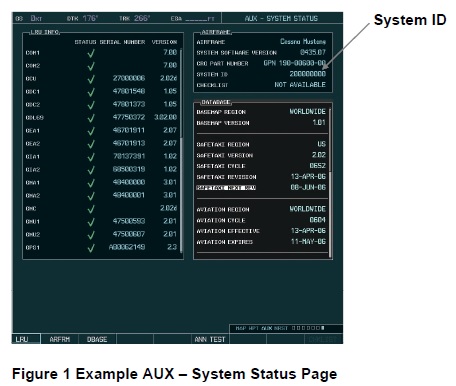Select the ARFRM softkey
456x386 pixels.
[60, 339]
